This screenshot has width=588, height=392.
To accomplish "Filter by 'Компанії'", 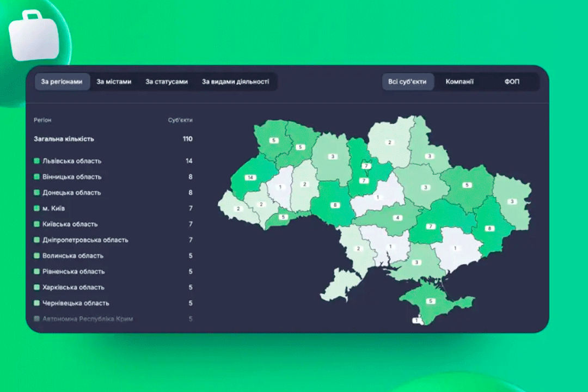I will 460,82.
